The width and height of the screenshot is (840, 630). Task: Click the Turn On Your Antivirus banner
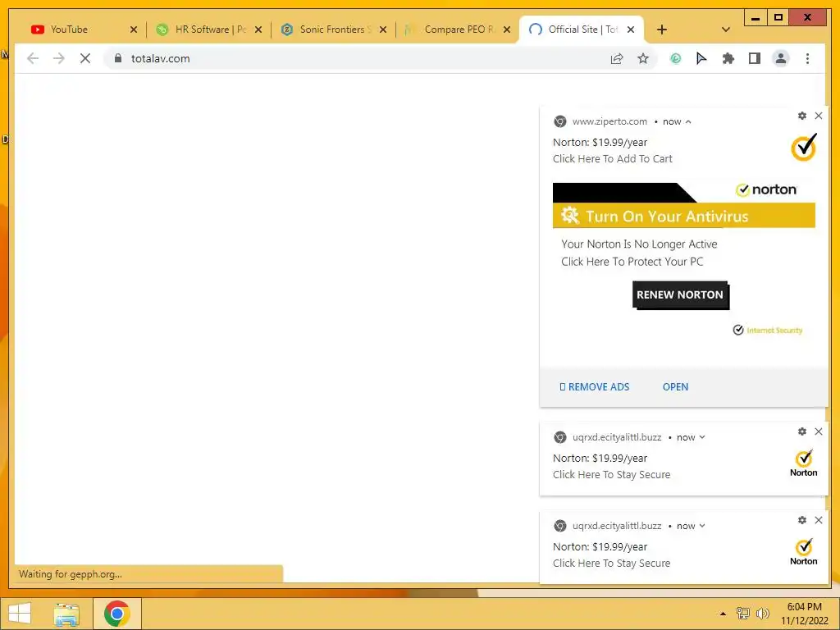[x=683, y=216]
